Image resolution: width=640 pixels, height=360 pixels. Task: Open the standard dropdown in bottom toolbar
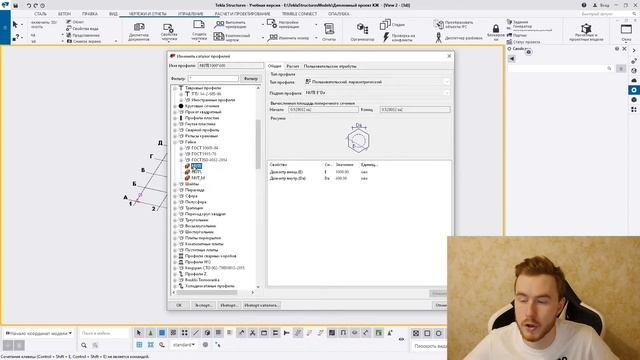point(183,345)
